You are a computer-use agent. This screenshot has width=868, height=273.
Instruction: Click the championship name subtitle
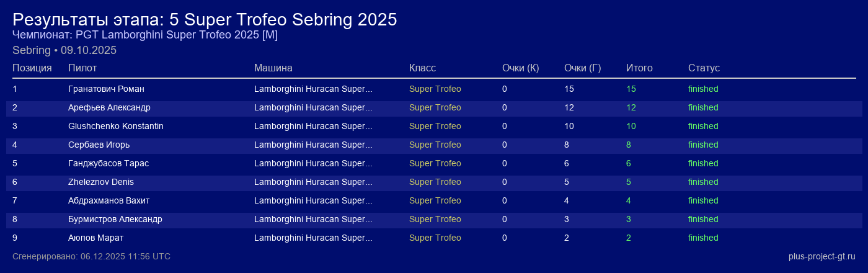point(145,35)
